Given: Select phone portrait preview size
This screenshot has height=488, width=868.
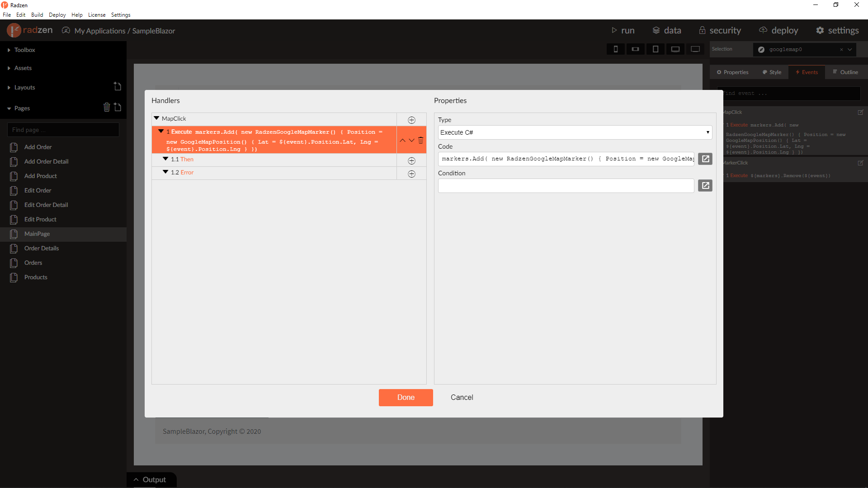Looking at the screenshot, I should [615, 49].
